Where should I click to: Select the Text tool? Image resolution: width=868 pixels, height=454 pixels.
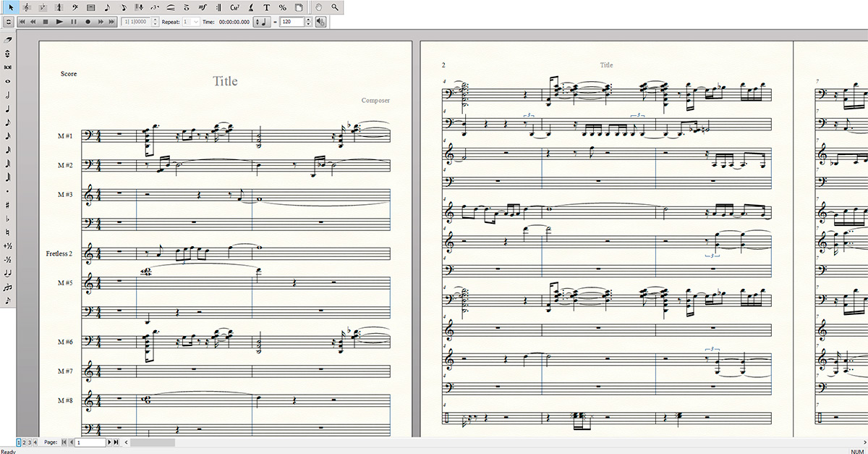tap(267, 7)
